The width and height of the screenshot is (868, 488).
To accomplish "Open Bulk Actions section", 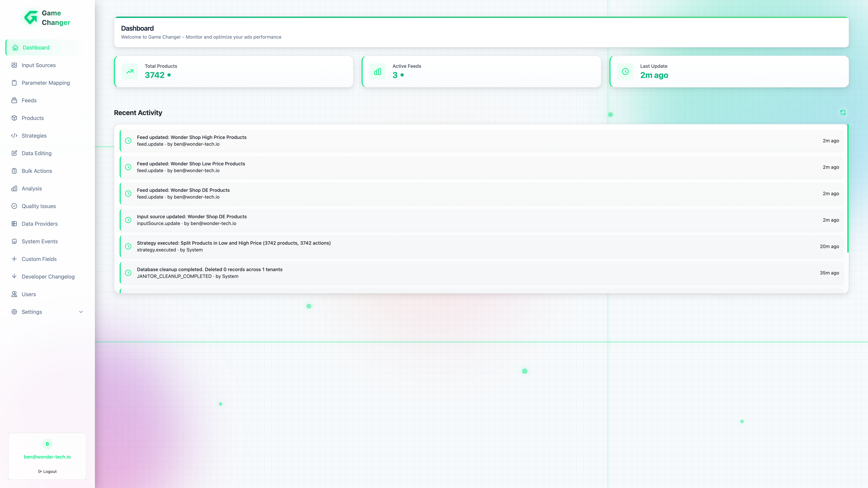I will click(37, 171).
